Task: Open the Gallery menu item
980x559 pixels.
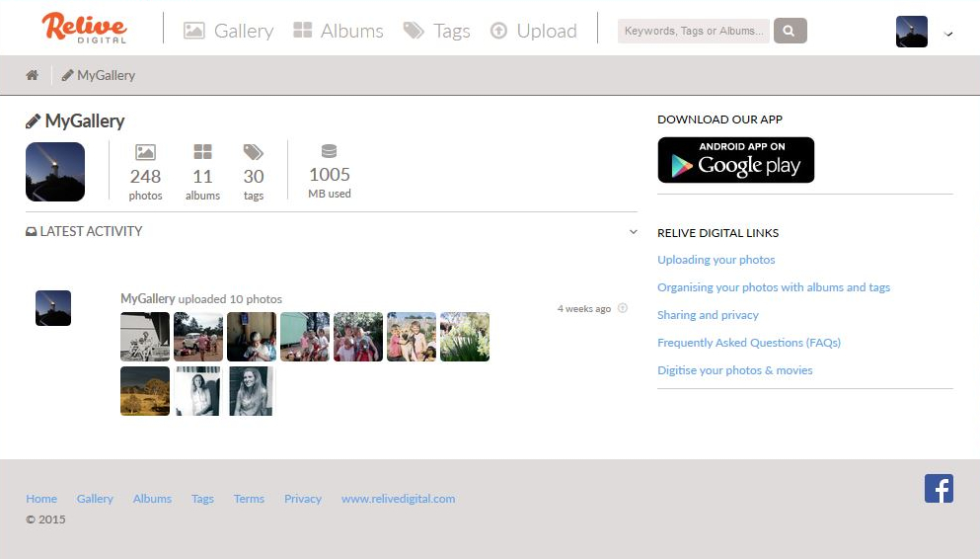Action: pos(228,31)
